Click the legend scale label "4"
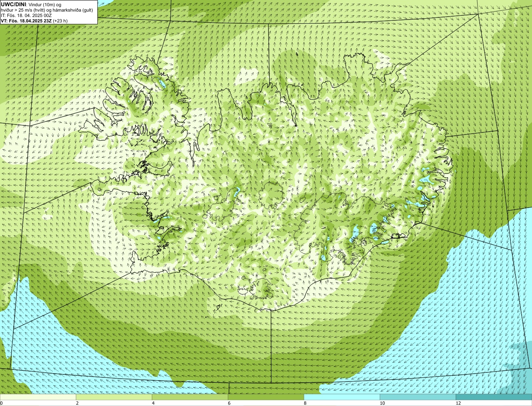The image size is (532, 406). tap(153, 403)
